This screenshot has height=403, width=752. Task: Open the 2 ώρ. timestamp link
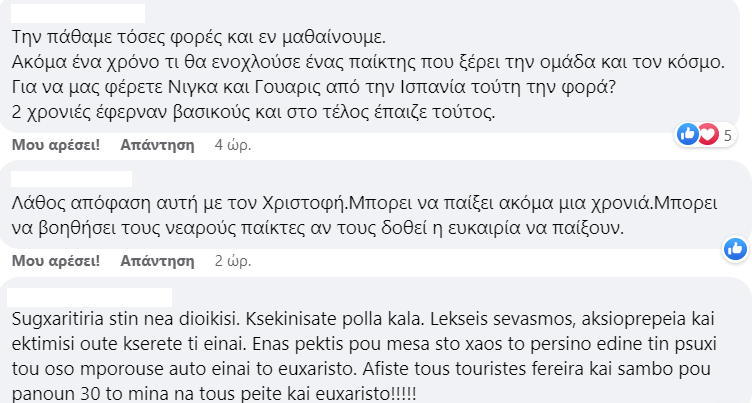[x=233, y=261]
